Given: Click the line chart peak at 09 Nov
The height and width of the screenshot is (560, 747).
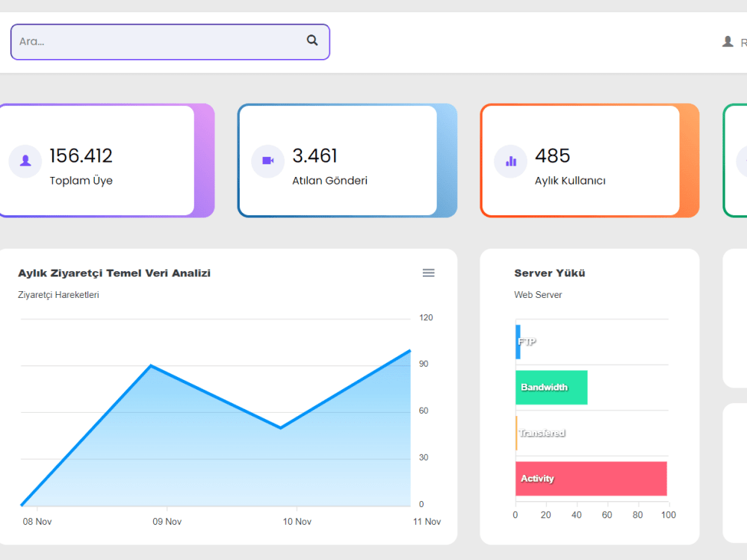Looking at the screenshot, I should [151, 366].
